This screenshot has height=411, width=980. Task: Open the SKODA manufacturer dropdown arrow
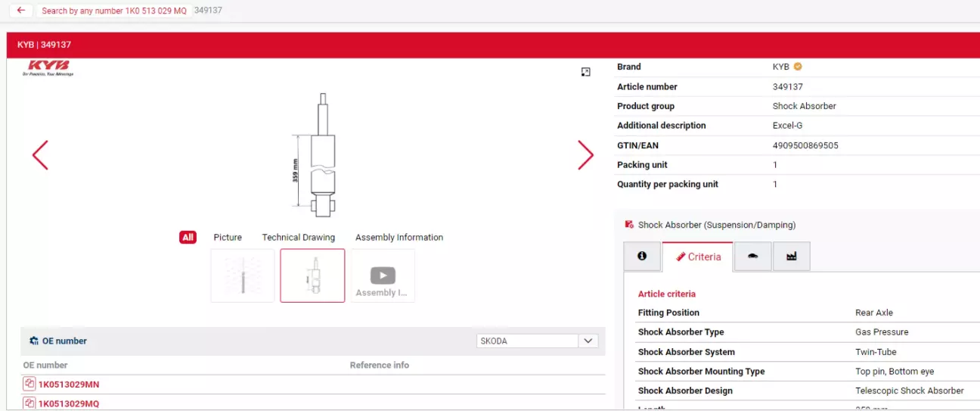coord(588,341)
